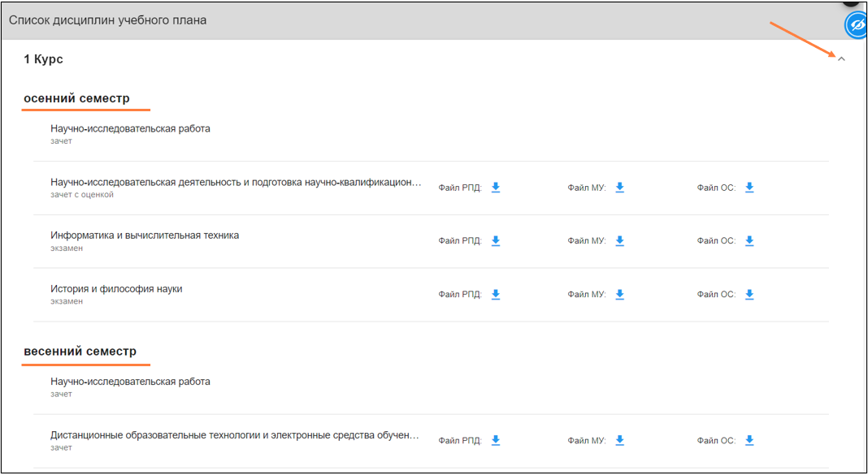This screenshot has height=475, width=868.
Task: Download РПД file for Информатика и вычислительная техника
Action: (496, 240)
